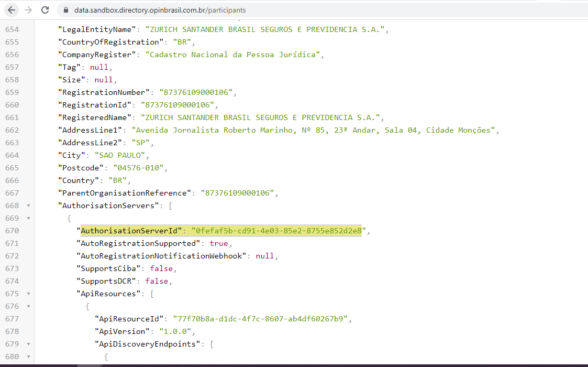
Task: Click the highlighted AuthorisationServerId key
Action: pyautogui.click(x=131, y=231)
